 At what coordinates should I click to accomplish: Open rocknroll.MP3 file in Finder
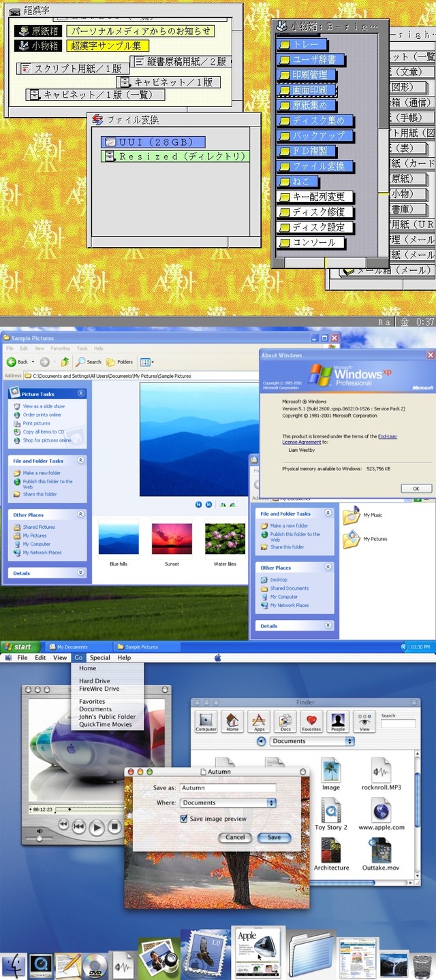(381, 774)
